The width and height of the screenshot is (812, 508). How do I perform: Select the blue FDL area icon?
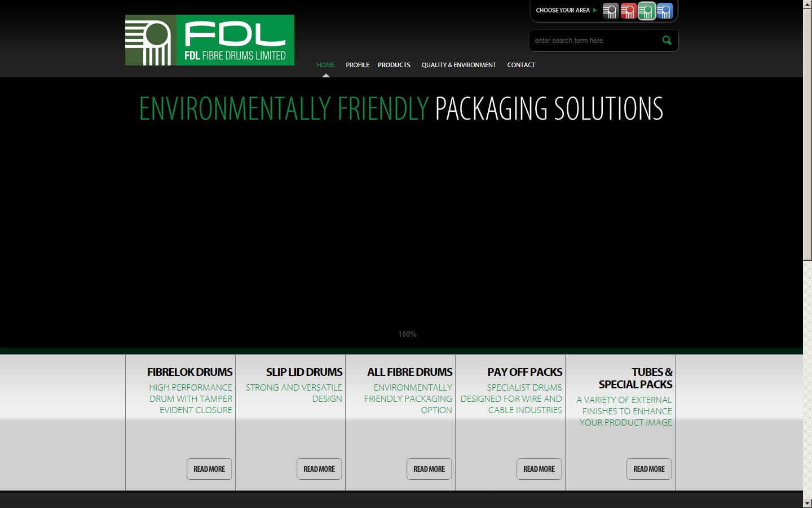(664, 10)
